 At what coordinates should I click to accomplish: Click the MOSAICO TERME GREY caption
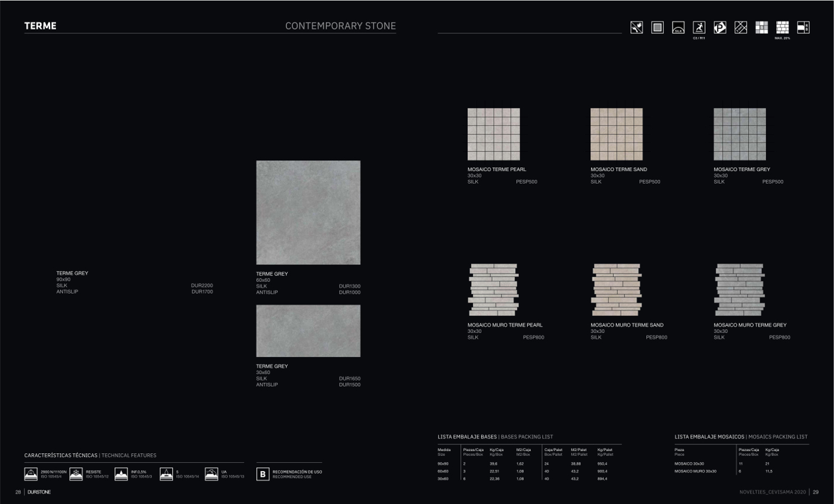[x=742, y=170]
